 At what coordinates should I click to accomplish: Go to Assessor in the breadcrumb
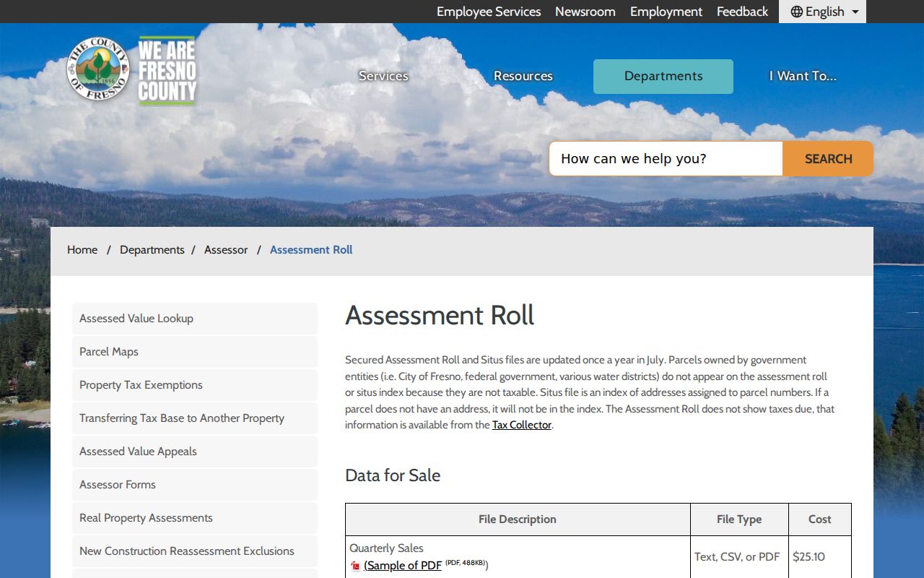[x=226, y=250]
